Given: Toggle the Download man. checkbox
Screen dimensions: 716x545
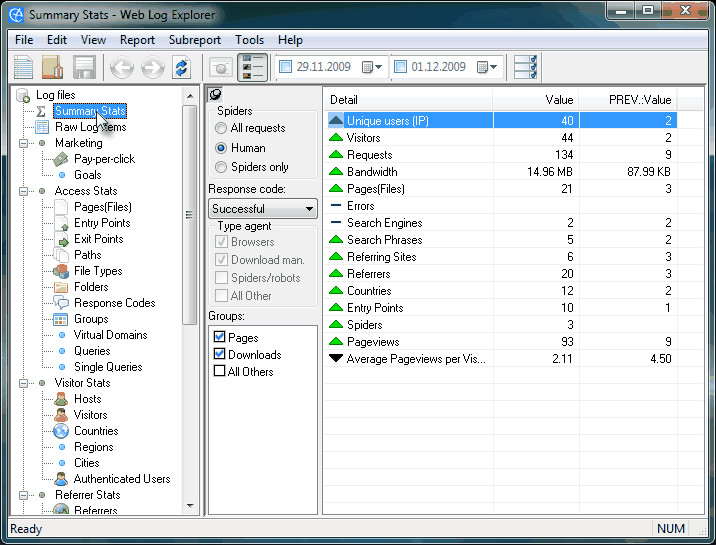Looking at the screenshot, I should tap(221, 260).
